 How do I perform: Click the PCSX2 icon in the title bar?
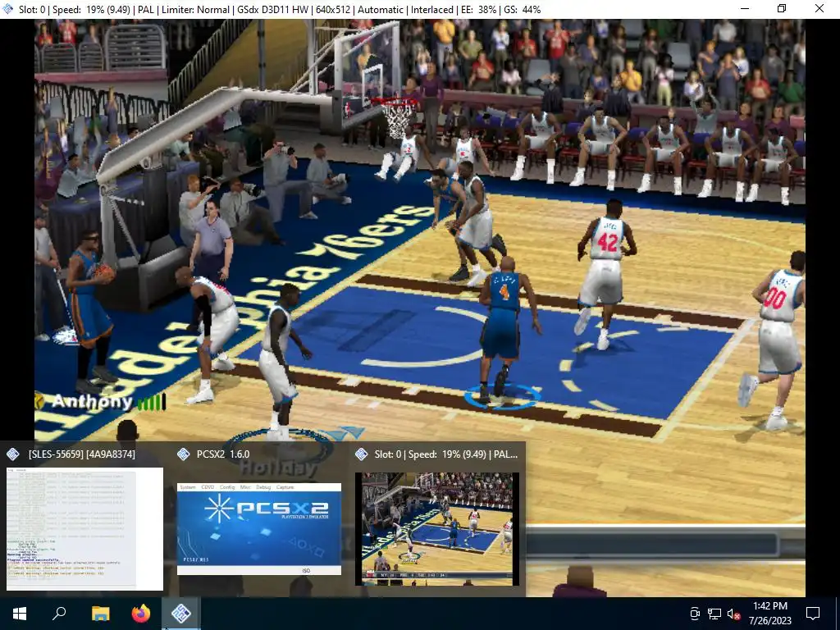click(8, 9)
